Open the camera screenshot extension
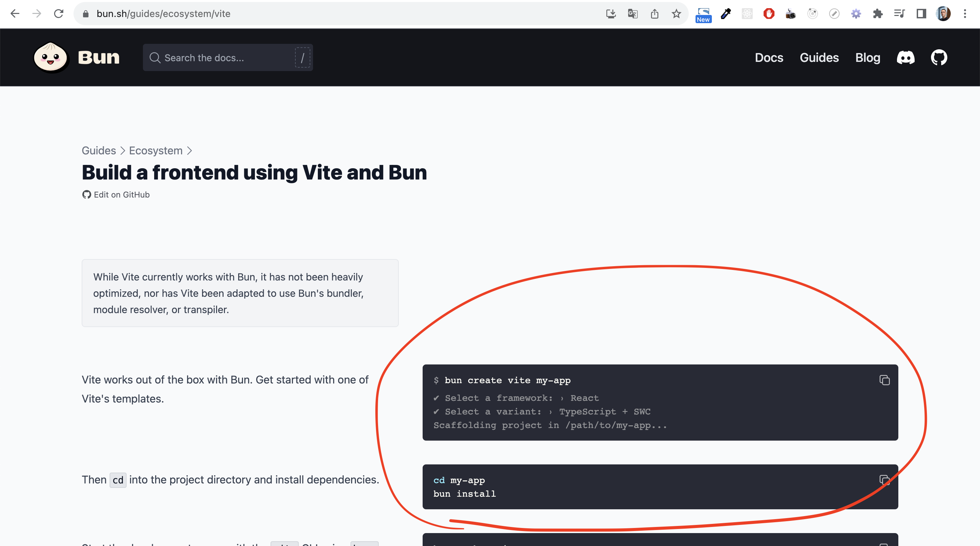980x546 pixels. tap(790, 14)
